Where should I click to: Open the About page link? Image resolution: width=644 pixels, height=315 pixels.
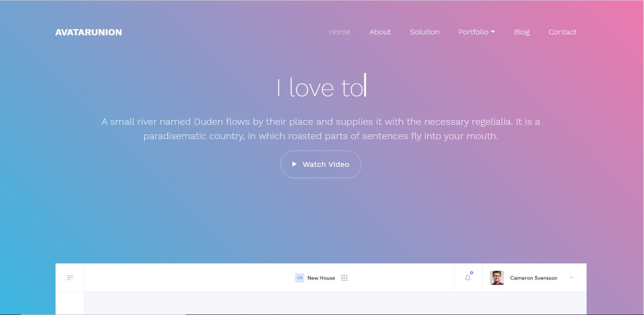[x=380, y=32]
